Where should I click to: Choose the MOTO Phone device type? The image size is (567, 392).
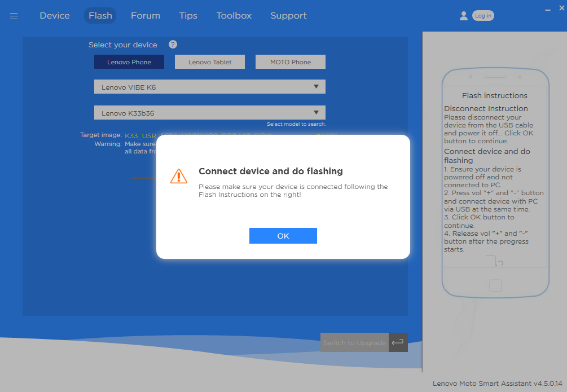pyautogui.click(x=291, y=62)
